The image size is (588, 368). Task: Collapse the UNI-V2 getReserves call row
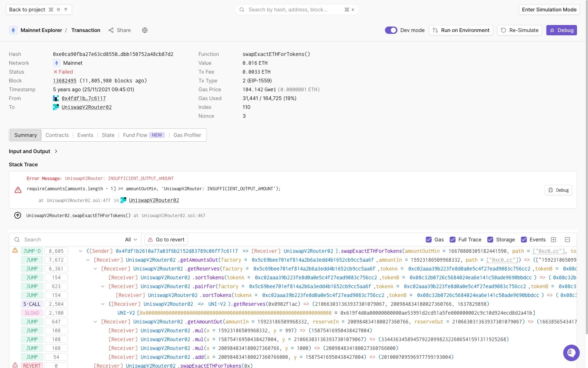[x=103, y=304]
